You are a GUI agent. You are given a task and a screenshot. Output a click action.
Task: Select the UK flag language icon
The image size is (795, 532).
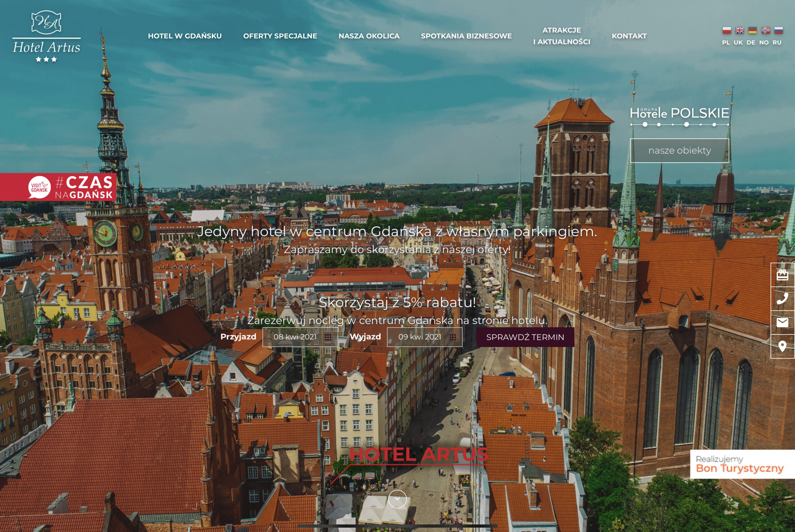pos(739,30)
